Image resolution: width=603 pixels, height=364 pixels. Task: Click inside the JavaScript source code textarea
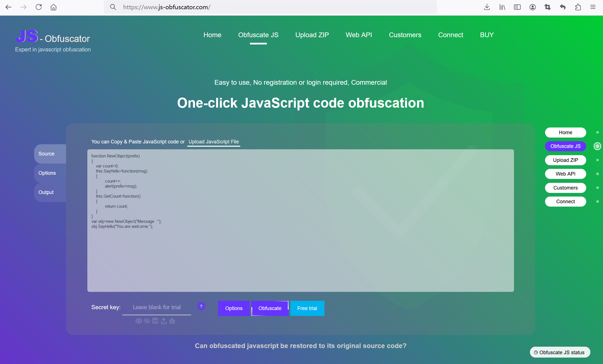(300, 221)
